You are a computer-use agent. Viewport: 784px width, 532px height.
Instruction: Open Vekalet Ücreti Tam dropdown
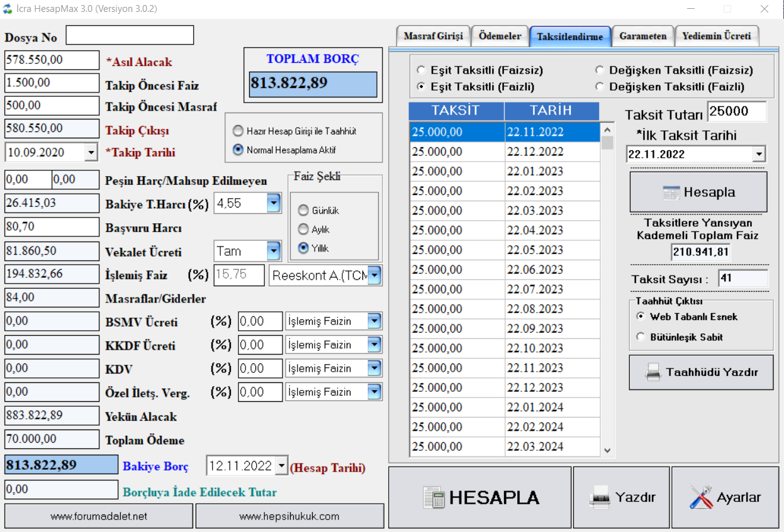(274, 251)
